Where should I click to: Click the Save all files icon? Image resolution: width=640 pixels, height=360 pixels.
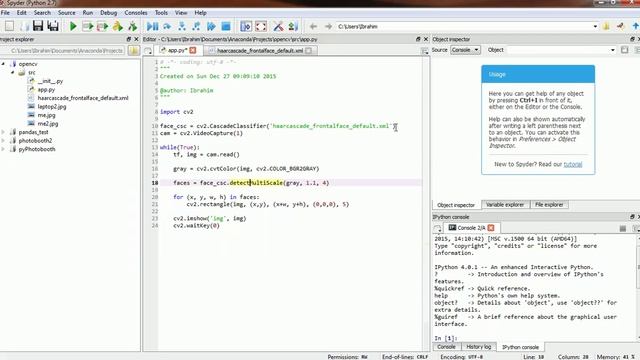click(53, 26)
